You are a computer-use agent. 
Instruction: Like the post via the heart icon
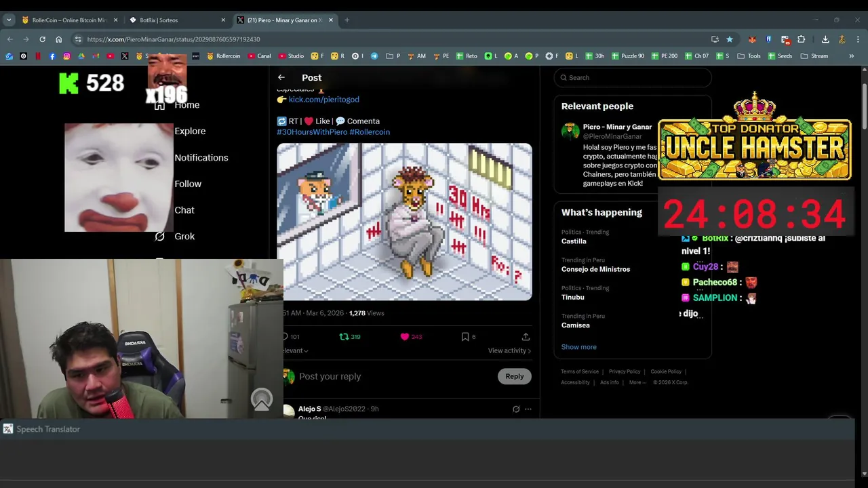tap(405, 336)
